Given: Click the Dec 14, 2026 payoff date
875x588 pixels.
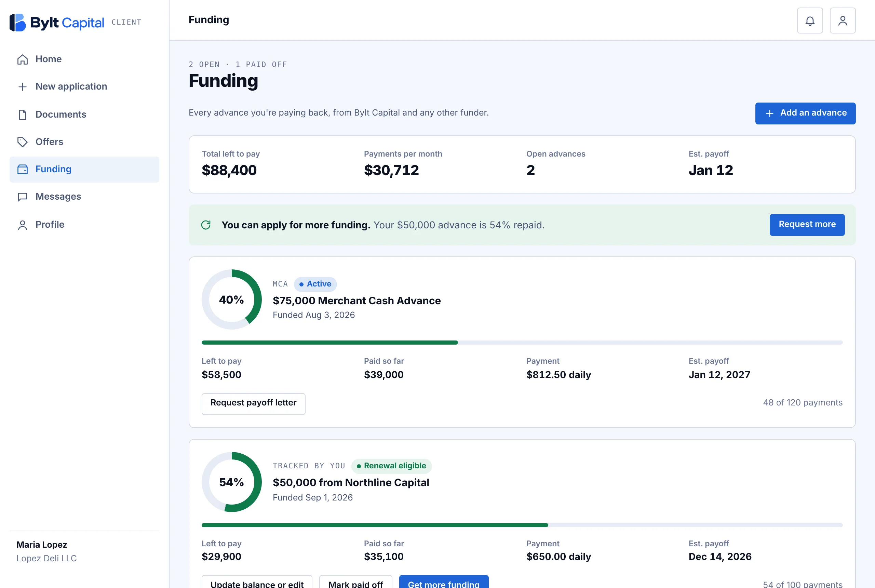Looking at the screenshot, I should pyautogui.click(x=720, y=557).
